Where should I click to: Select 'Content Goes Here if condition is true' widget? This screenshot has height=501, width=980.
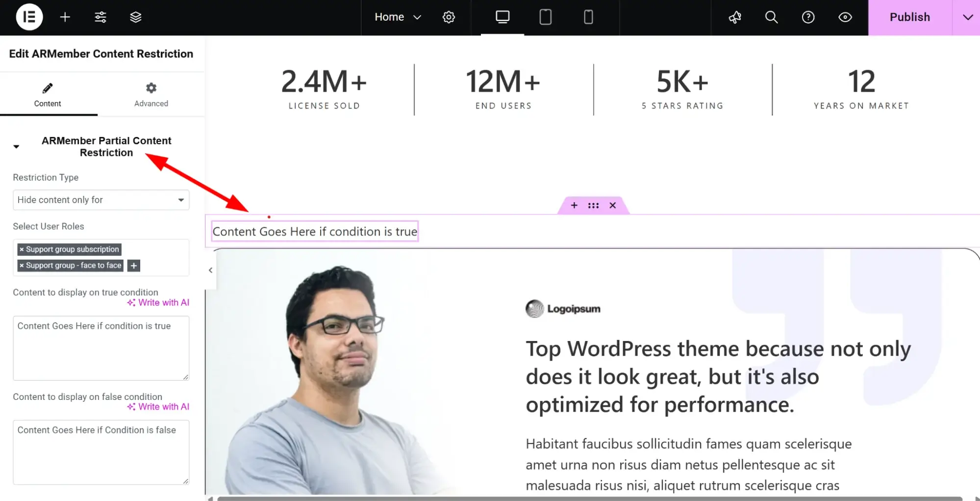pos(315,231)
